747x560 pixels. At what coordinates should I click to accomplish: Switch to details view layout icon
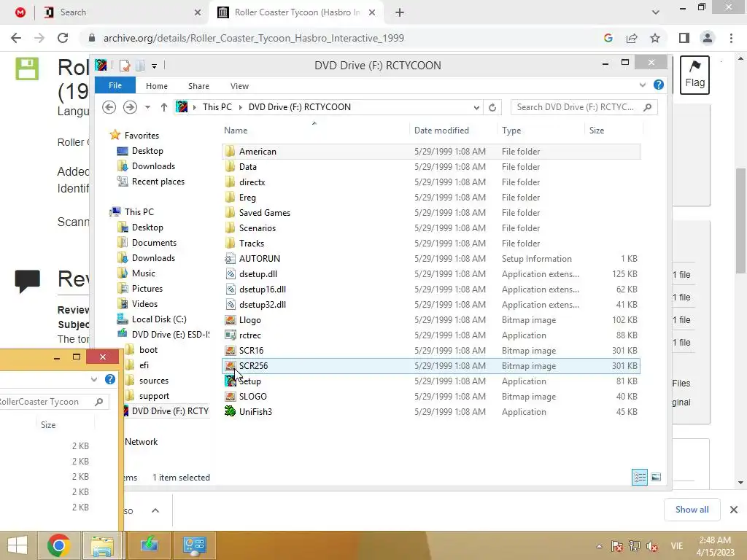coord(640,477)
